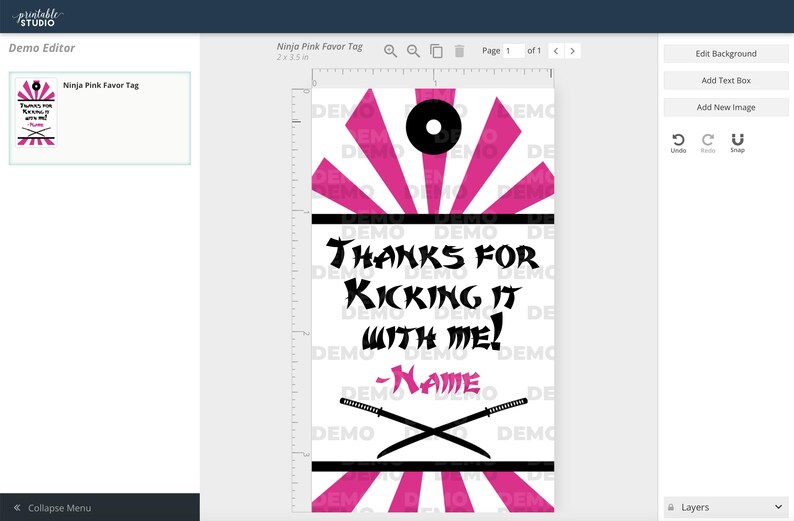The image size is (794, 521).
Task: Click the Layers lock icon
Action: tap(671, 507)
